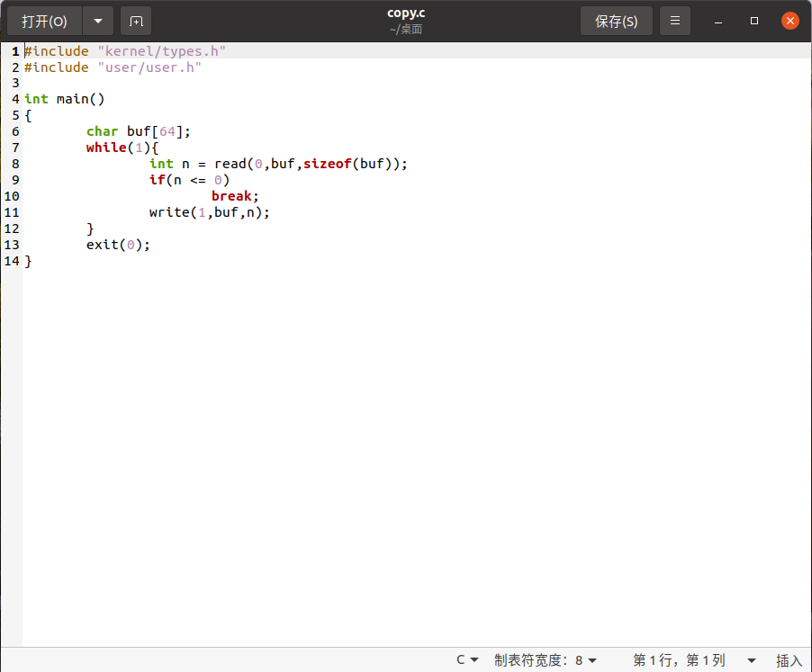812x672 pixels.
Task: Create a new document with the tab icon
Action: 136,21
